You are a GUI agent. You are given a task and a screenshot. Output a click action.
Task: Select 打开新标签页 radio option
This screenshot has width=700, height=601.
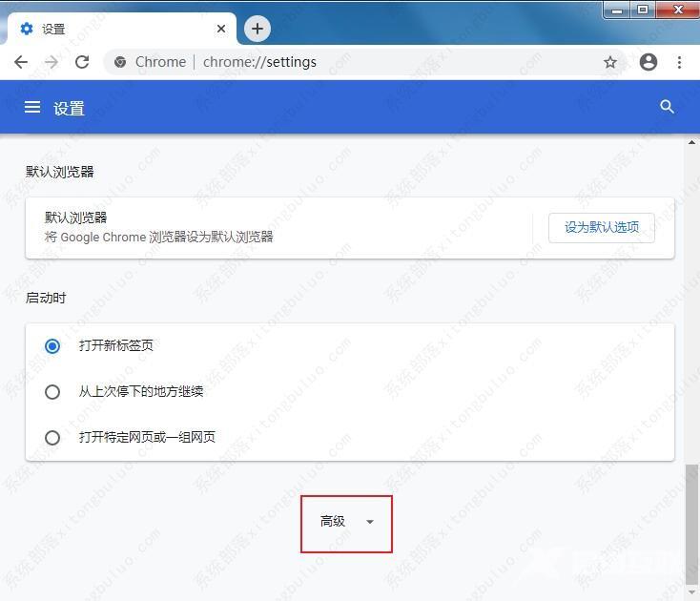[52, 346]
